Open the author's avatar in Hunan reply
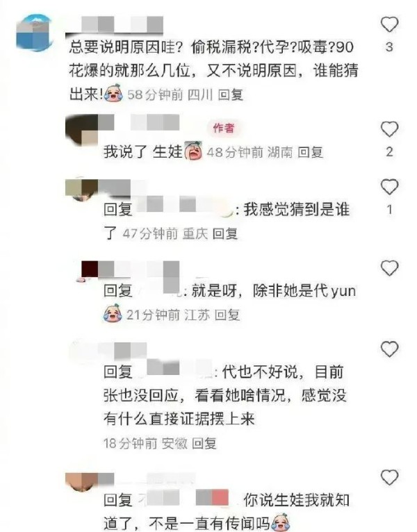This screenshot has width=417, height=532. point(81,130)
